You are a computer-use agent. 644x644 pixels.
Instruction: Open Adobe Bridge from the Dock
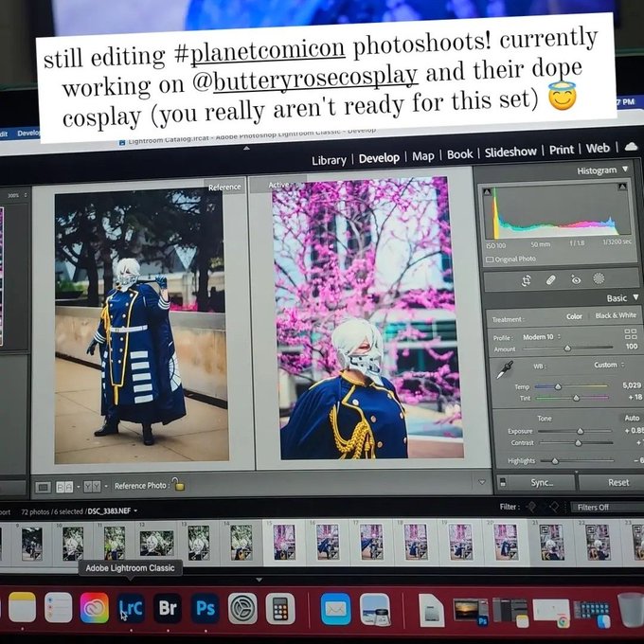point(168,608)
